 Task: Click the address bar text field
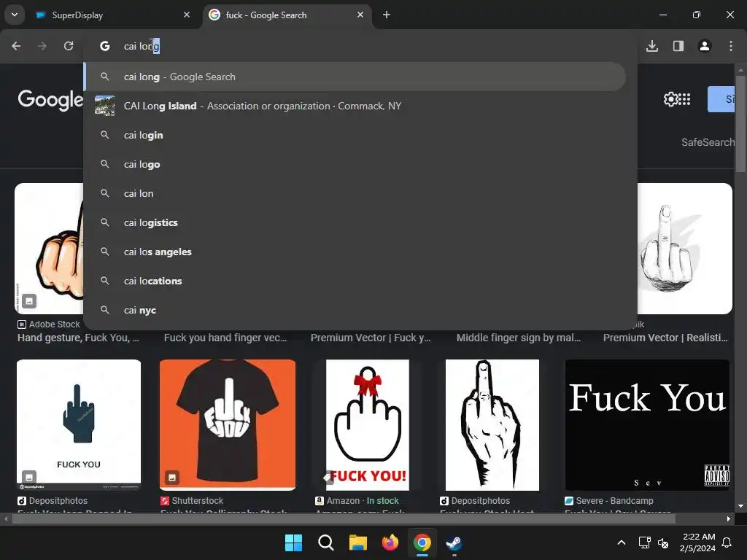[x=362, y=46]
